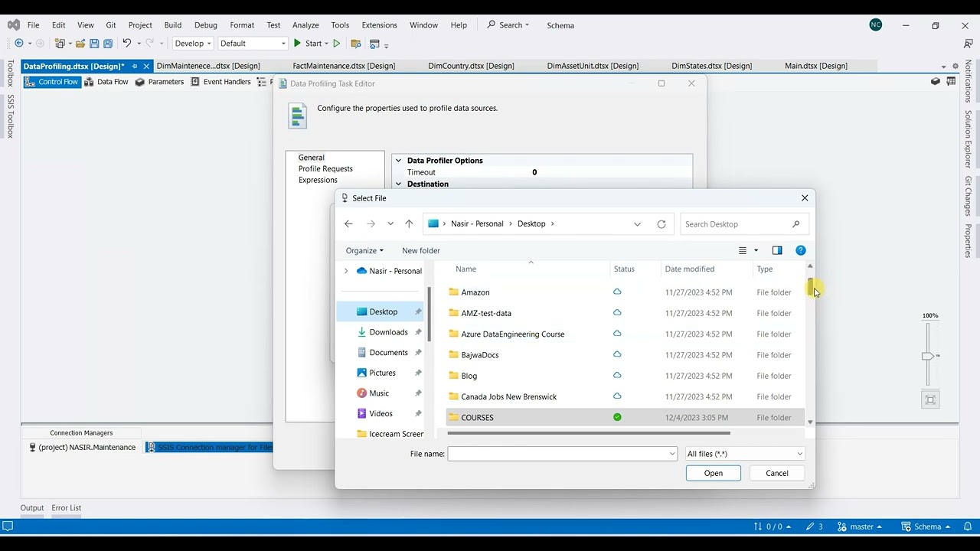Click the Up one level arrow in file dialog
The image size is (980, 551).
click(x=409, y=224)
